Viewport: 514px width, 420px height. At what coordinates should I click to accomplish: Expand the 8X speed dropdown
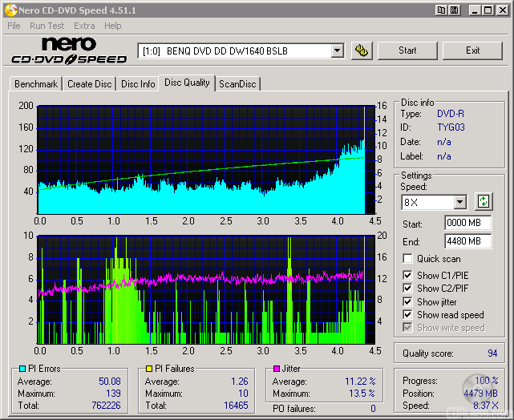(459, 202)
